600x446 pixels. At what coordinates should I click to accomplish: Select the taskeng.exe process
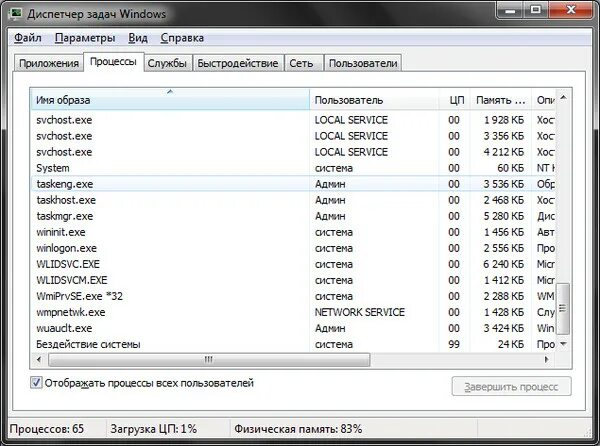point(293,184)
